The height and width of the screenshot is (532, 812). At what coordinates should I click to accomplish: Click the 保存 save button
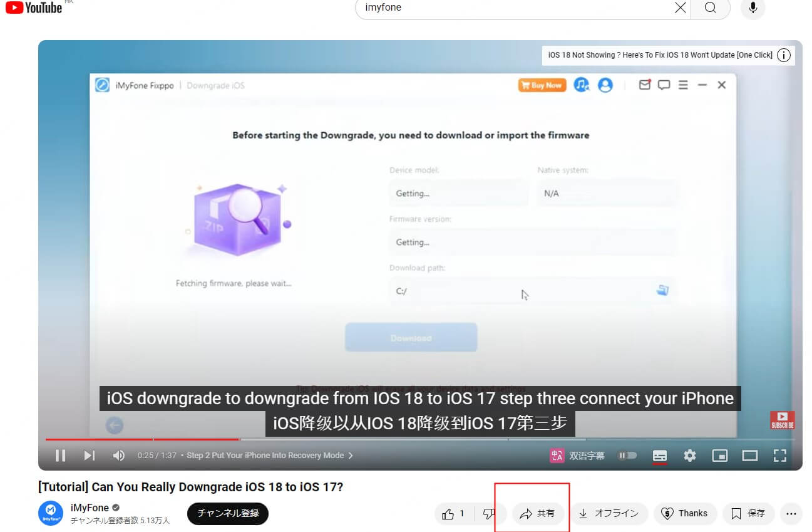[x=748, y=513]
